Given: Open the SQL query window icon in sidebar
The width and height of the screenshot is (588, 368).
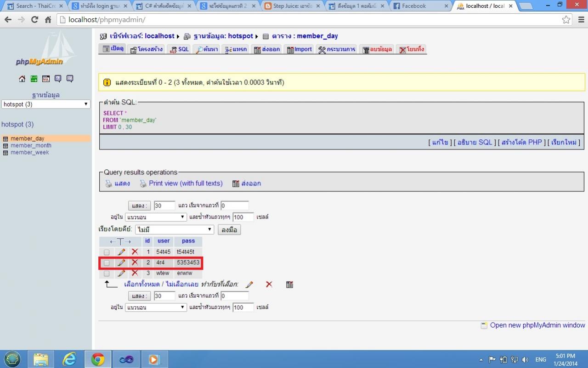Looking at the screenshot, I should point(46,79).
